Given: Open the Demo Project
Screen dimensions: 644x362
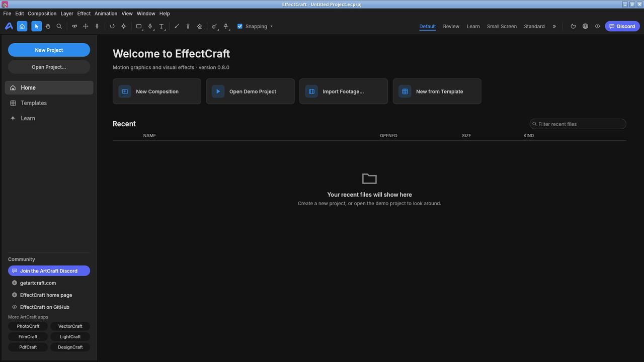Looking at the screenshot, I should pyautogui.click(x=250, y=92).
